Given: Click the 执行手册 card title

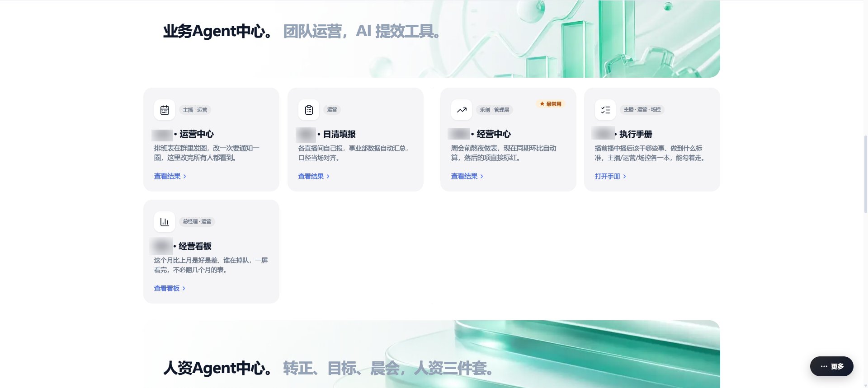Looking at the screenshot, I should 636,134.
